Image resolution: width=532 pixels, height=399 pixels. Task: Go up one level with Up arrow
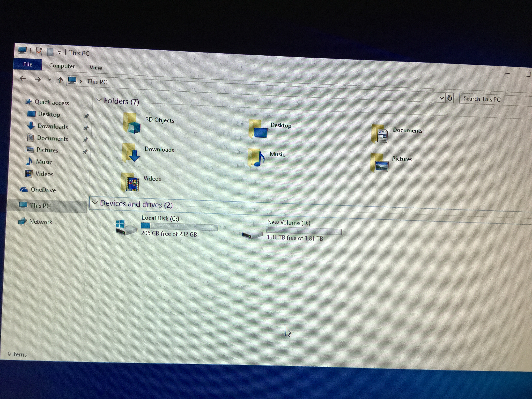60,80
